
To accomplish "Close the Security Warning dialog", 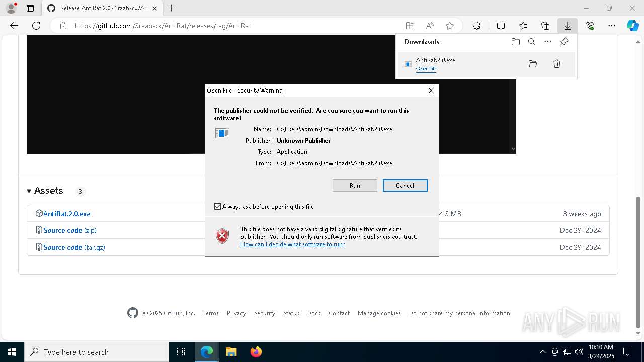I will tap(431, 90).
